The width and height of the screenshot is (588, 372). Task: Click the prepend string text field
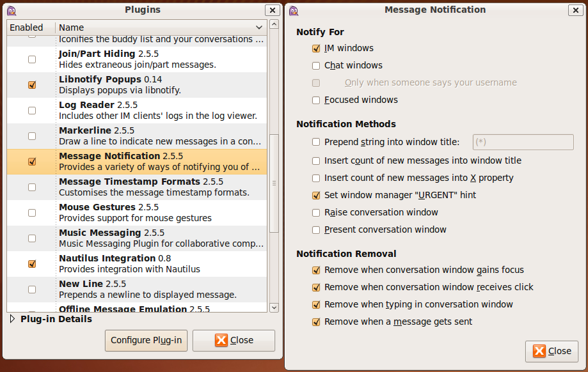coord(523,142)
